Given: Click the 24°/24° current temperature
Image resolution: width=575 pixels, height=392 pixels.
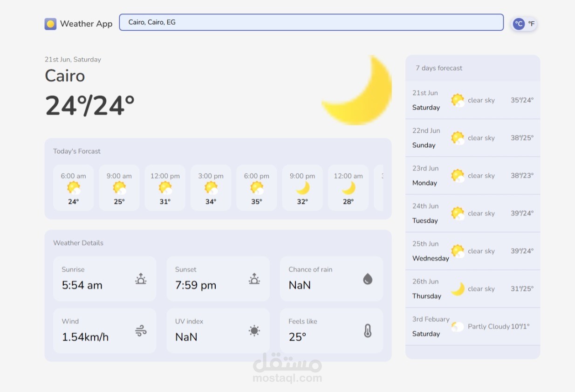Looking at the screenshot, I should pyautogui.click(x=90, y=105).
